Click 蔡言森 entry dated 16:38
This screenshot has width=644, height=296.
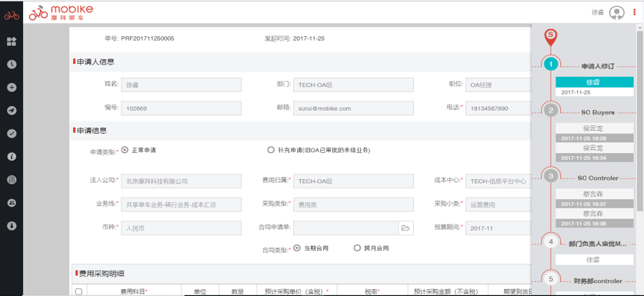pos(594,218)
